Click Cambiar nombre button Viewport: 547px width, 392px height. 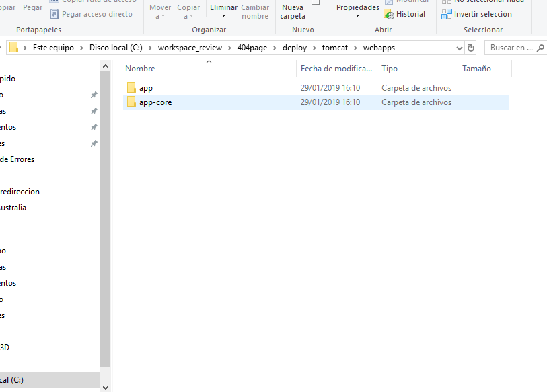point(255,11)
